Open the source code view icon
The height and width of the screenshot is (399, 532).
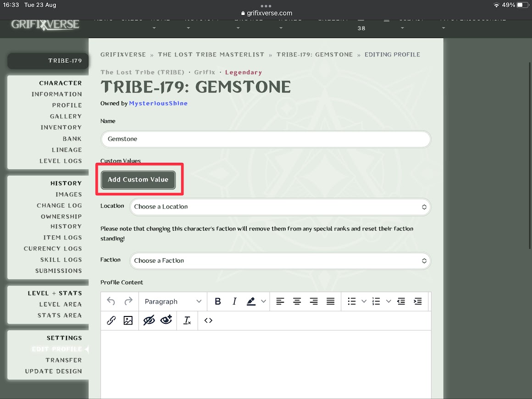208,321
